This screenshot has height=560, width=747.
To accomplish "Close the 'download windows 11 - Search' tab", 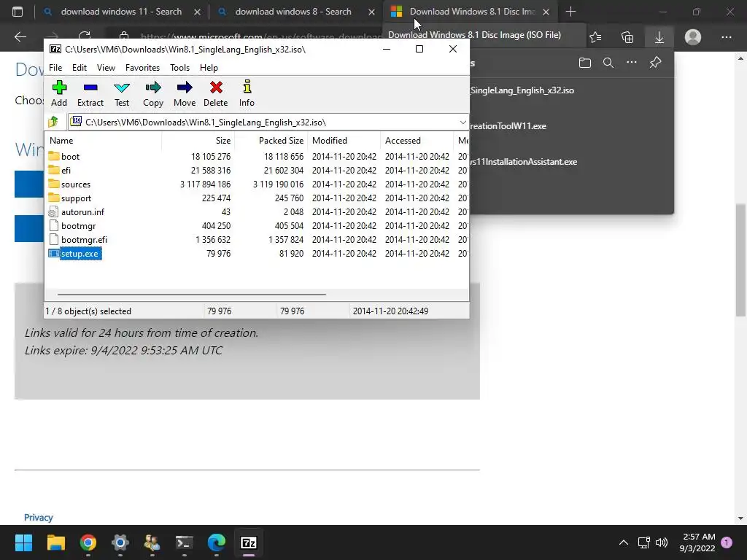I will coord(197,12).
